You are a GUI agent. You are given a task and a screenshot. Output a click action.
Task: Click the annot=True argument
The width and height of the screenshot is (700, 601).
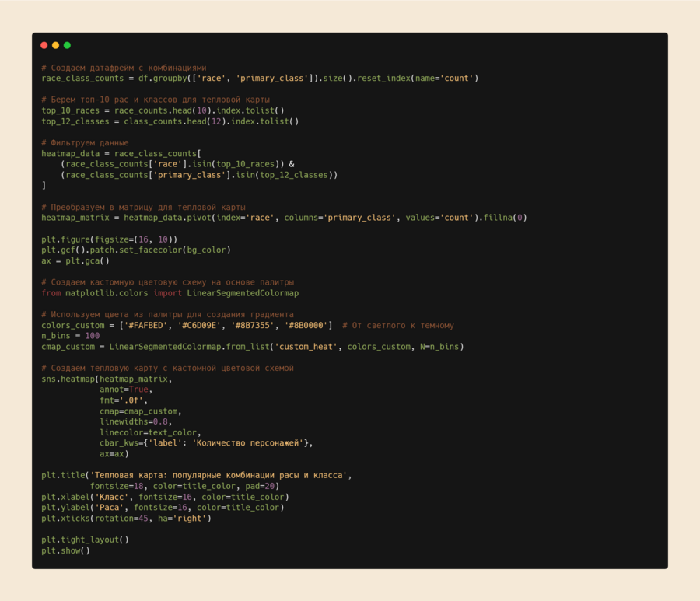coord(124,390)
